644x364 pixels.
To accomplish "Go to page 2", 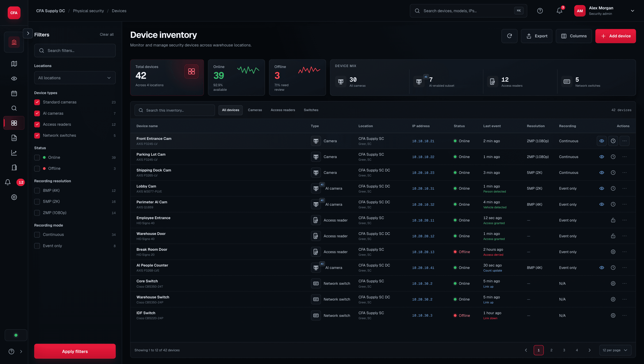I will tap(551, 350).
